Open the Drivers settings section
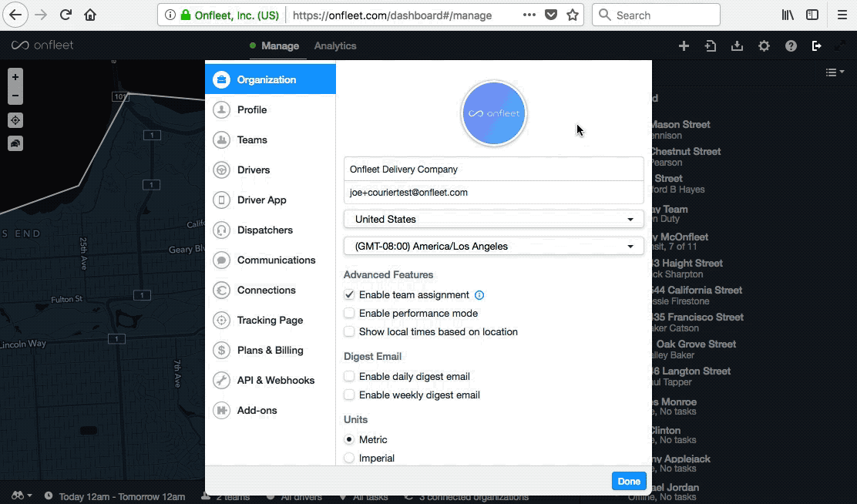Viewport: 857px width, 504px height. [x=271, y=170]
